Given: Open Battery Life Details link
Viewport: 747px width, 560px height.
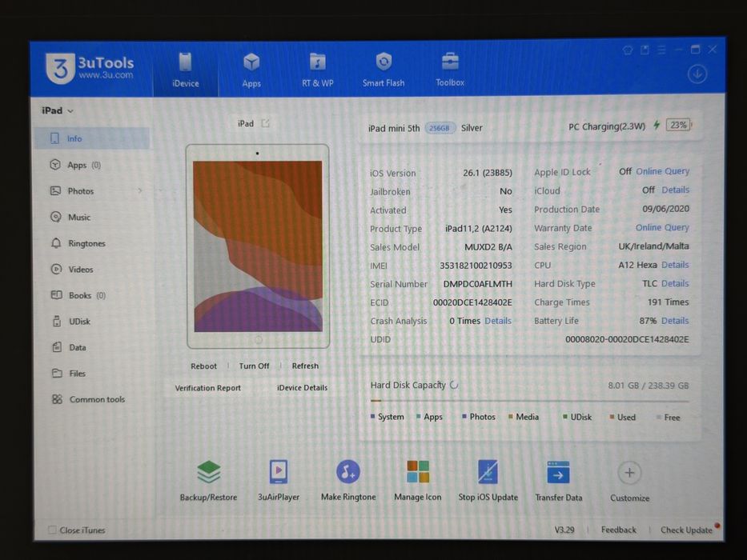Looking at the screenshot, I should (675, 321).
